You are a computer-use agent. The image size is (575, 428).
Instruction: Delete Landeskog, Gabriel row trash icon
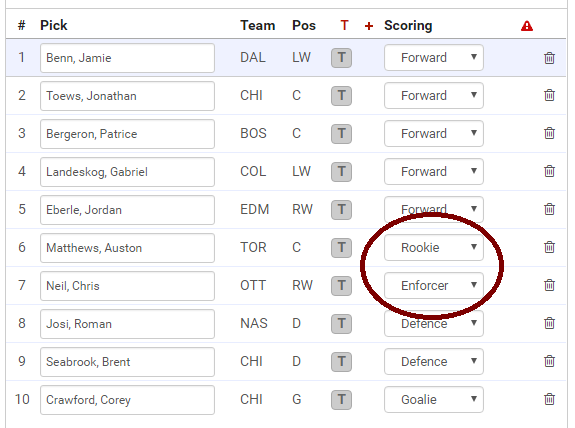549,171
